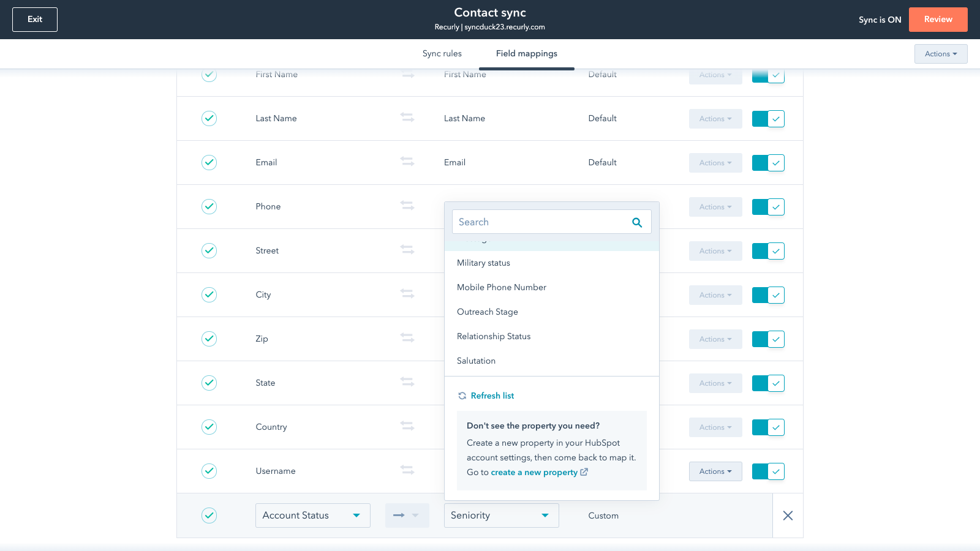Open the Account Status dropdown
The width and height of the screenshot is (980, 551).
pyautogui.click(x=312, y=515)
